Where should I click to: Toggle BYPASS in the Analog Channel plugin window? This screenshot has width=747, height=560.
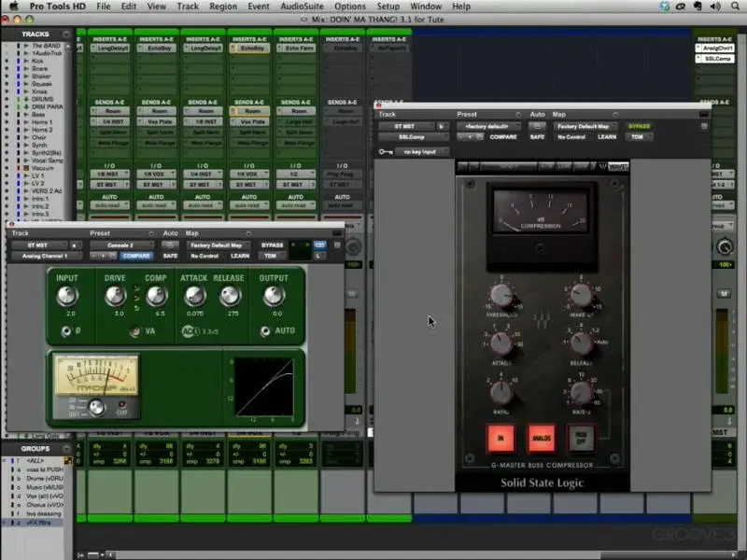tap(272, 245)
